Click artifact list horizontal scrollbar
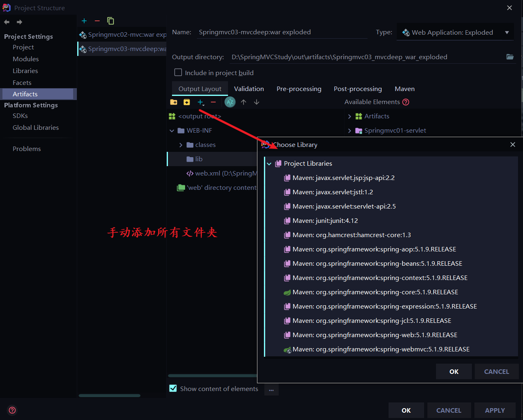Image resolution: width=523 pixels, height=420 pixels. click(x=110, y=396)
